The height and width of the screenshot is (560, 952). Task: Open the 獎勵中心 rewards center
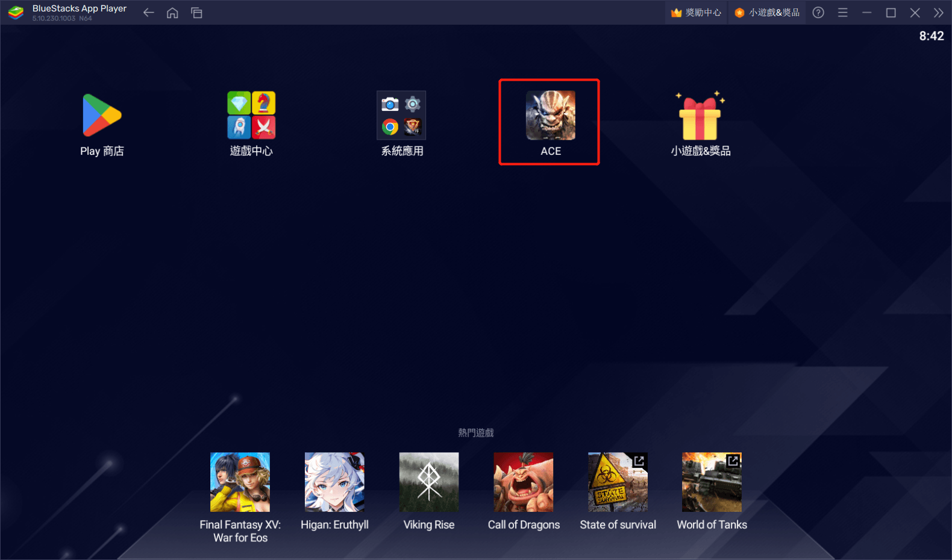[x=697, y=13]
